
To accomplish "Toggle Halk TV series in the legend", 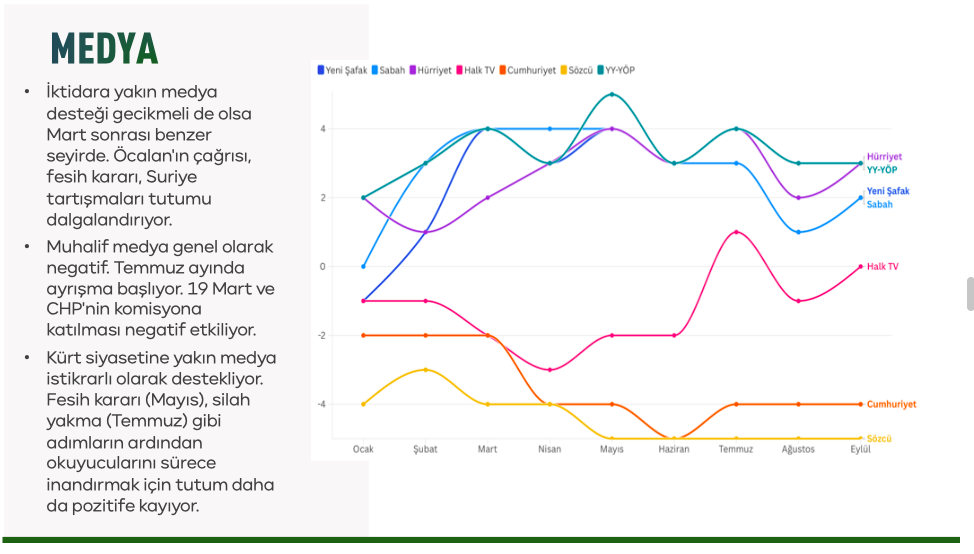I will pyautogui.click(x=479, y=70).
